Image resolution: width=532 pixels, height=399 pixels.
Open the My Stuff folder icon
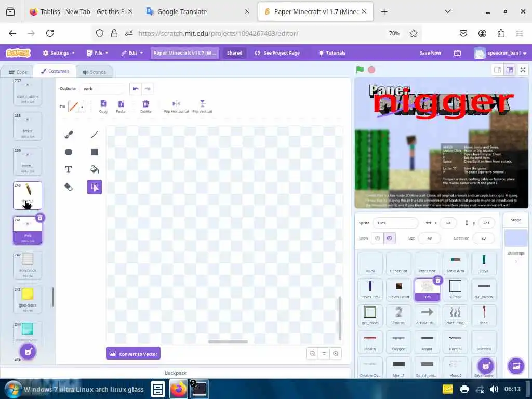pos(457,53)
